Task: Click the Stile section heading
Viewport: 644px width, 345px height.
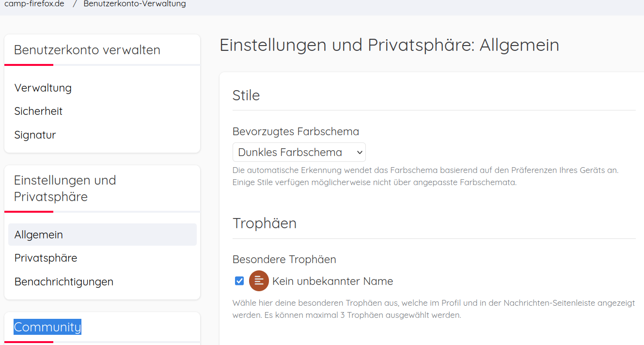Action: (x=246, y=95)
